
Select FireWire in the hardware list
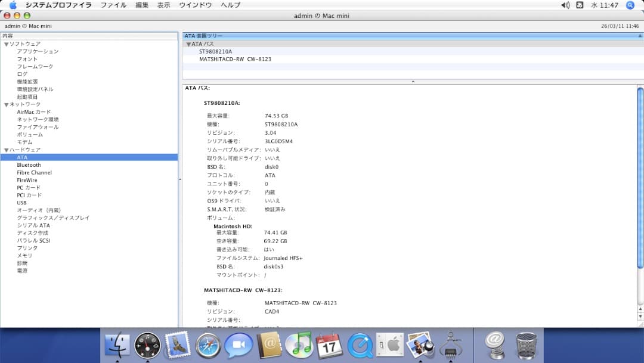[x=27, y=180]
